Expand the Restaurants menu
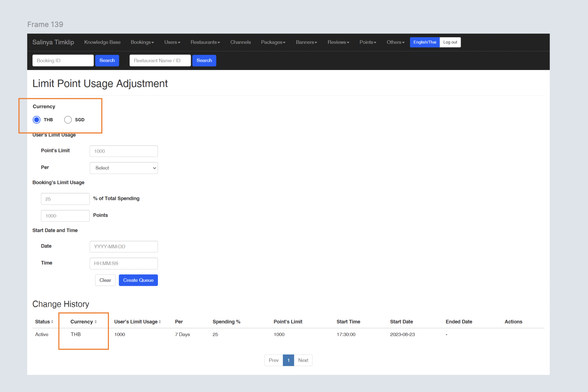The height and width of the screenshot is (392, 588). point(205,42)
